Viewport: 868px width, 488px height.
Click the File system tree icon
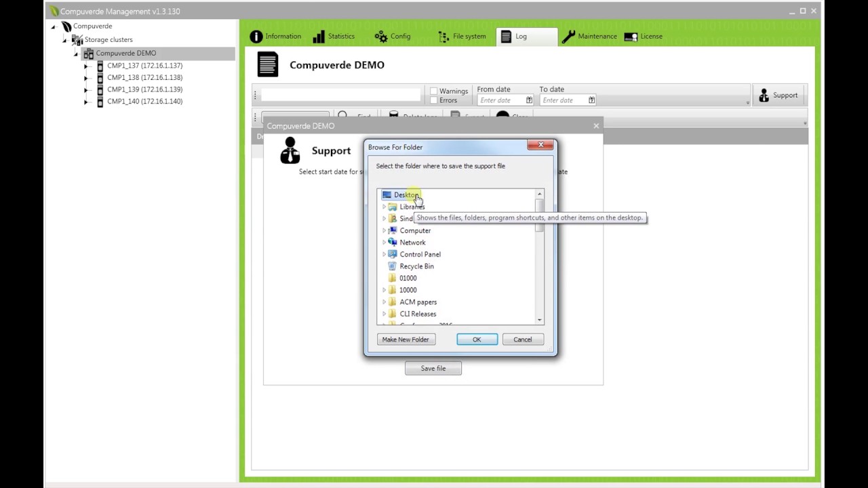click(x=443, y=37)
